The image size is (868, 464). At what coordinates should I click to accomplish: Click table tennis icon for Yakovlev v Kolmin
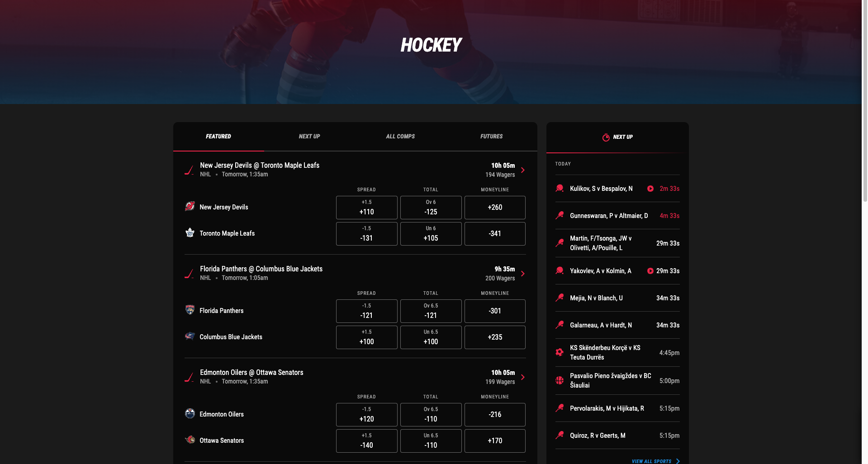[560, 270]
